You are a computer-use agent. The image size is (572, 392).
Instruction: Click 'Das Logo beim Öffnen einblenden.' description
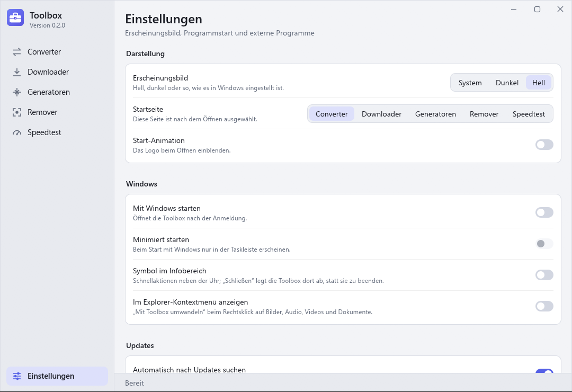(x=182, y=150)
